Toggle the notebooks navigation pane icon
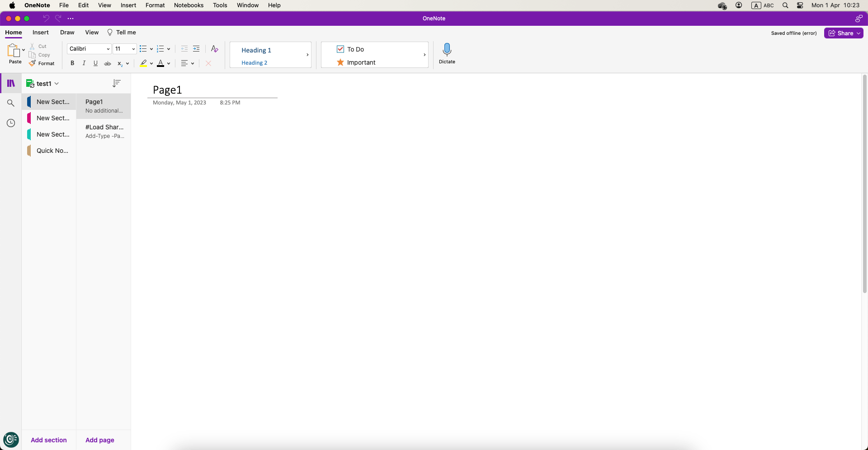Image resolution: width=868 pixels, height=450 pixels. tap(11, 83)
